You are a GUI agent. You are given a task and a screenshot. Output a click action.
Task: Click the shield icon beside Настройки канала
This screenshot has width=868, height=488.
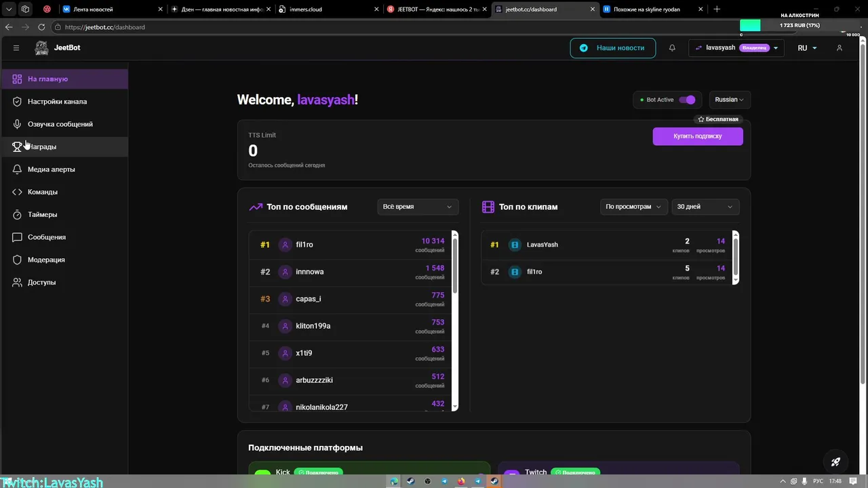(17, 102)
